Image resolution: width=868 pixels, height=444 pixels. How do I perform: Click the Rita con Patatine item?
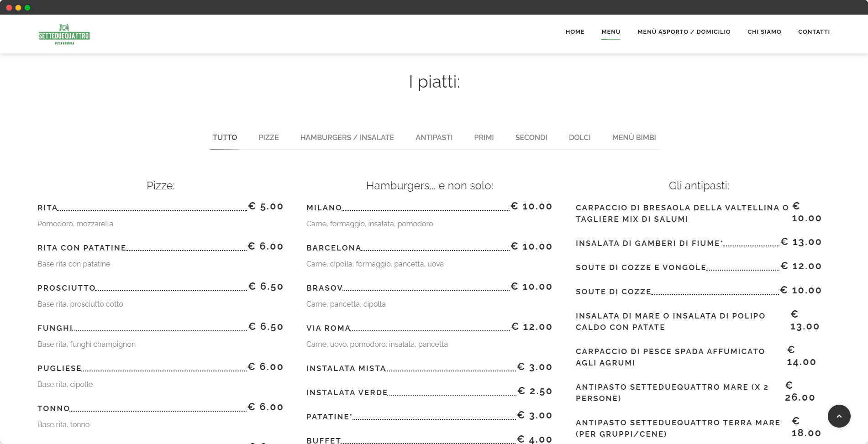tap(82, 248)
